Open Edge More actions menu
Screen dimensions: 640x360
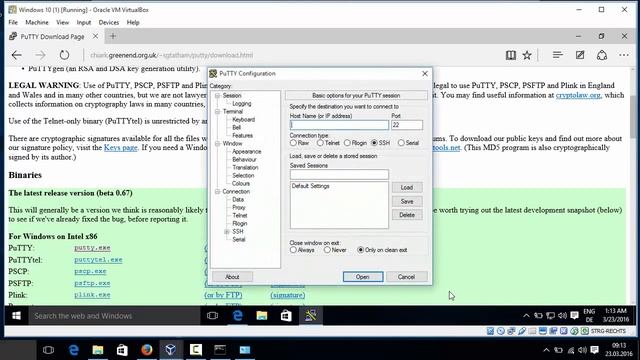coord(624,55)
